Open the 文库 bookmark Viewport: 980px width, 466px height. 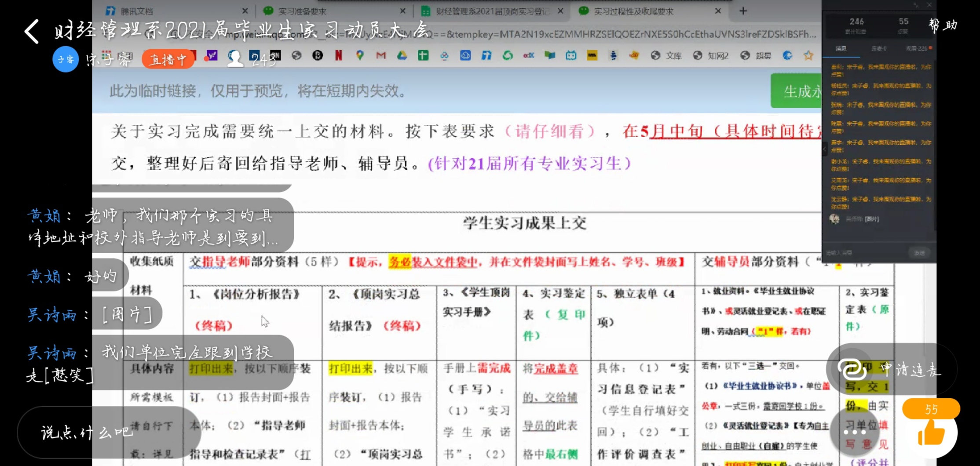point(667,55)
